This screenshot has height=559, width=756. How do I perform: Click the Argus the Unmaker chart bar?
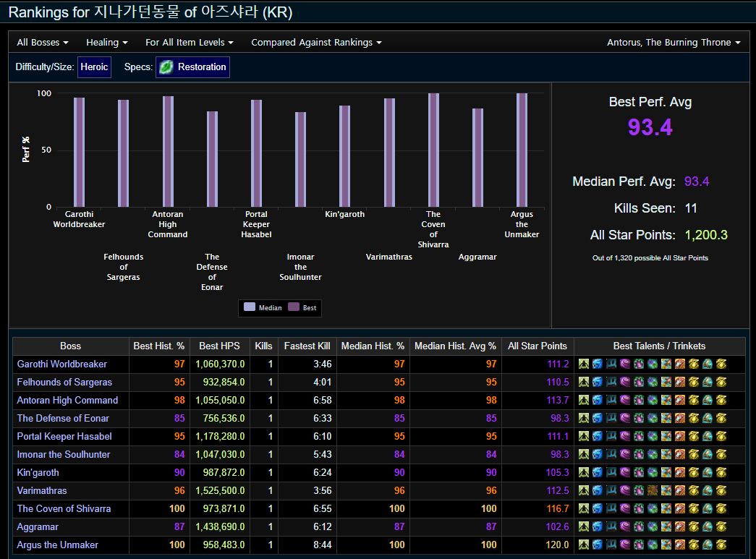[x=522, y=150]
